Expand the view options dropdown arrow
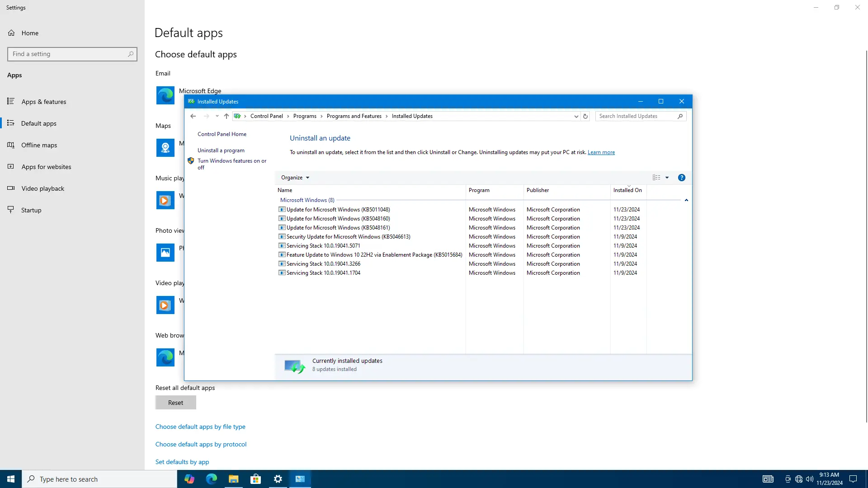The height and width of the screenshot is (488, 868). 667,178
